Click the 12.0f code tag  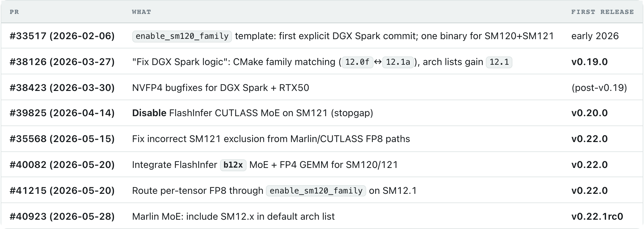pos(357,62)
